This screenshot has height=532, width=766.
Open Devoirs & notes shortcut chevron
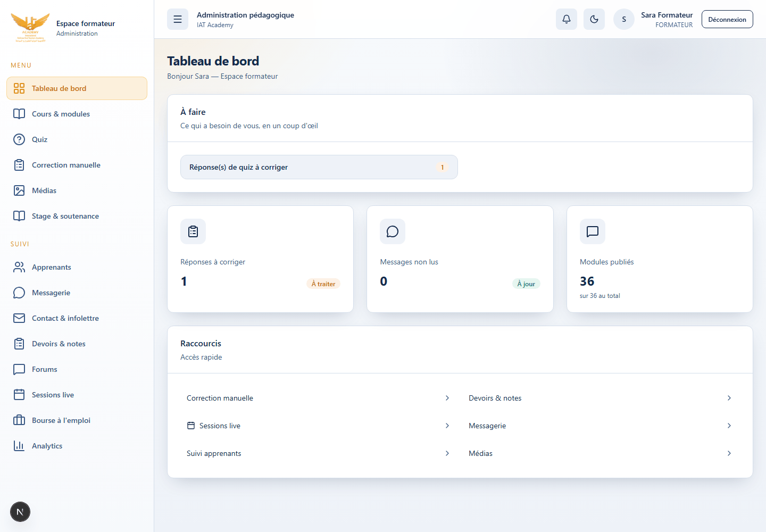point(729,398)
